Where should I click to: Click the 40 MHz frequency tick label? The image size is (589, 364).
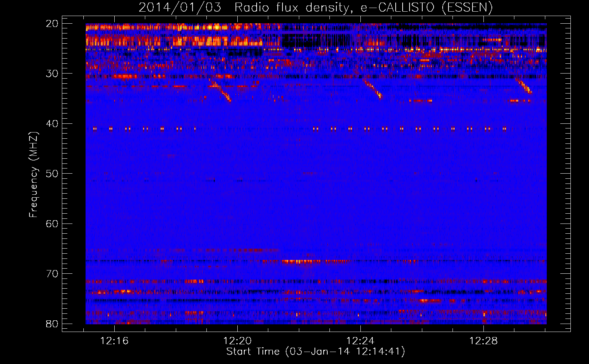point(52,124)
